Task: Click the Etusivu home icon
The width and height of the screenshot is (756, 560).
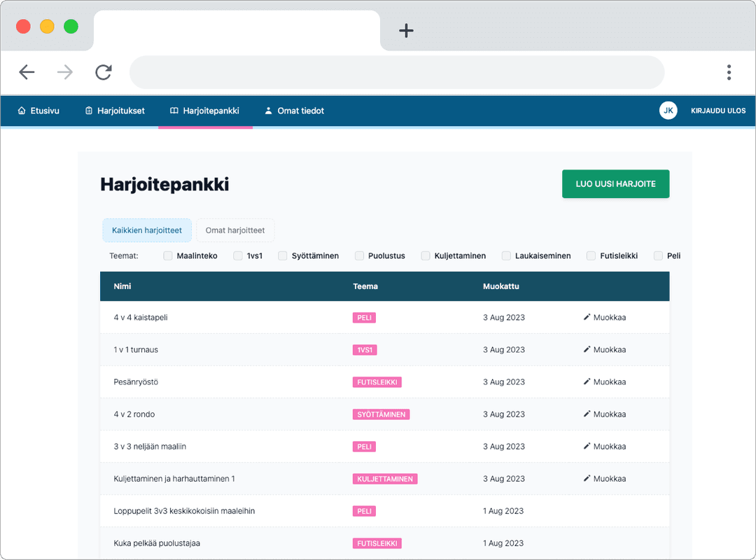Action: pyautogui.click(x=21, y=111)
